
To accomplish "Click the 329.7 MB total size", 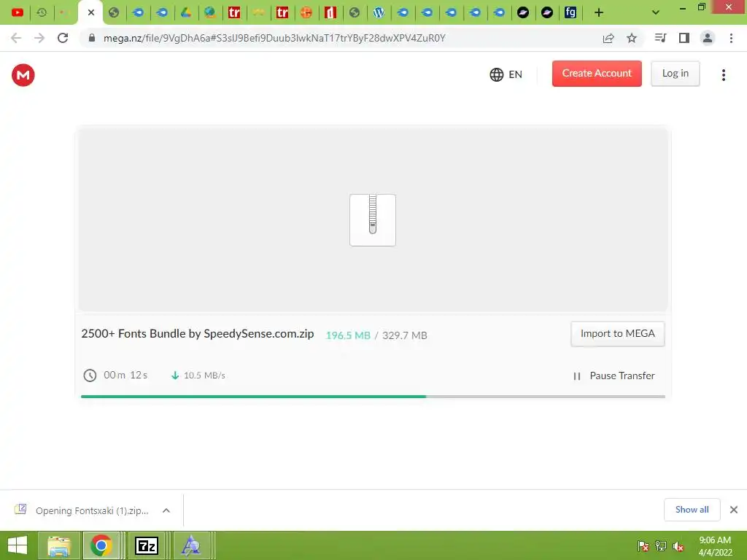I will tap(404, 335).
